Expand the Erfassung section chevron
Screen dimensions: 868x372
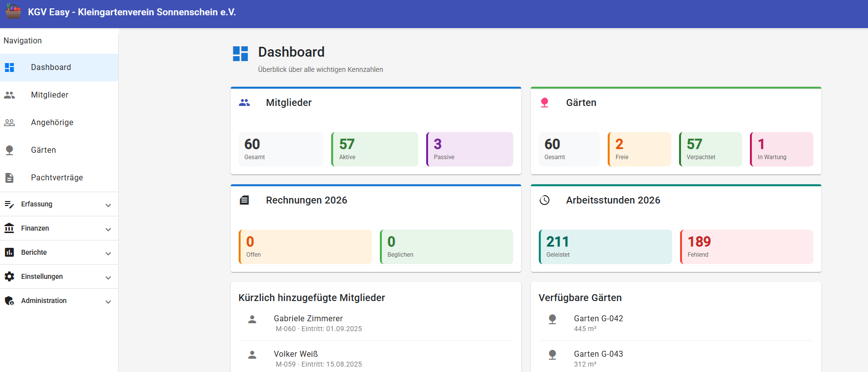[108, 205]
